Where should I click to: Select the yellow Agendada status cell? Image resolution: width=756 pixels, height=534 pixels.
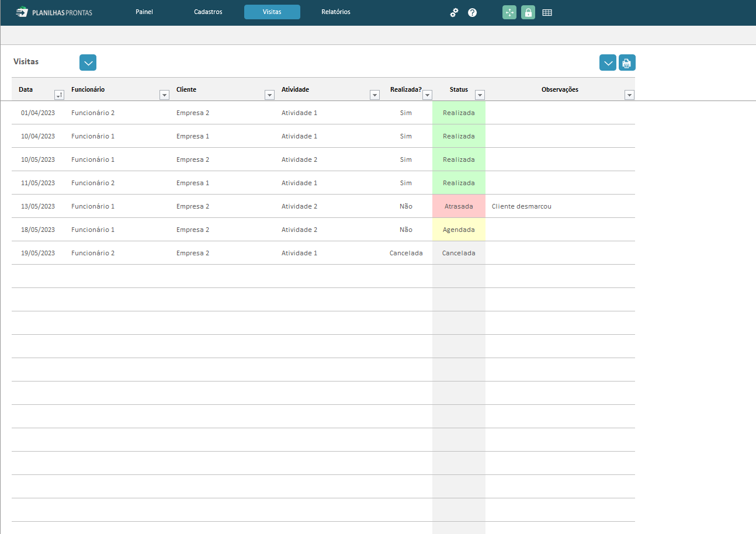coord(459,230)
